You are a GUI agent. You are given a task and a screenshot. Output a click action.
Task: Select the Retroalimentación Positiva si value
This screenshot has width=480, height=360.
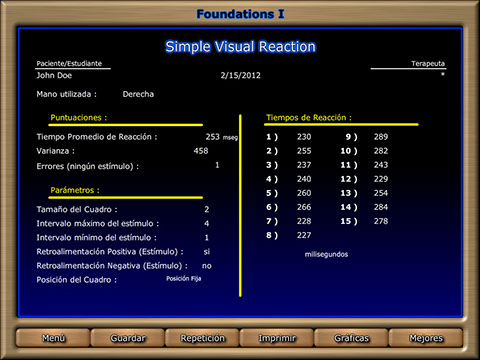(x=207, y=252)
